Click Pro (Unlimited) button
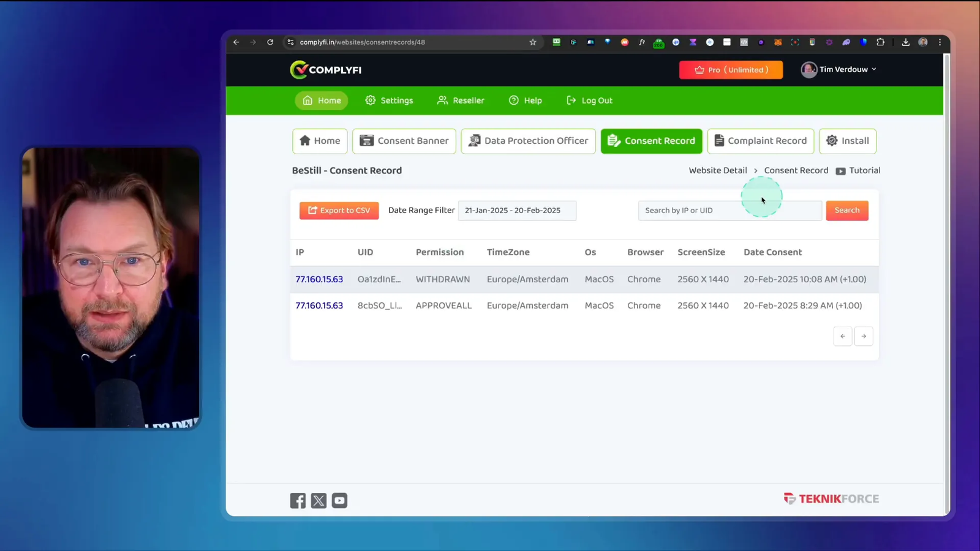This screenshot has width=980, height=551. [731, 70]
